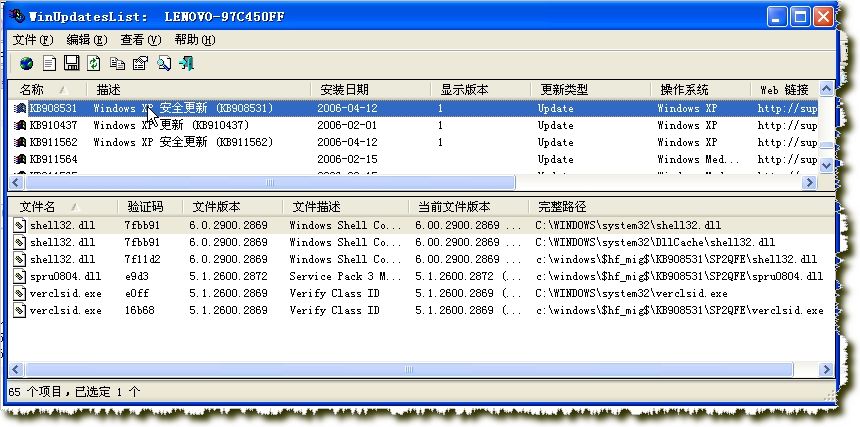The width and height of the screenshot is (860, 427).
Task: Click the 完整路径 column header
Action: 681,207
